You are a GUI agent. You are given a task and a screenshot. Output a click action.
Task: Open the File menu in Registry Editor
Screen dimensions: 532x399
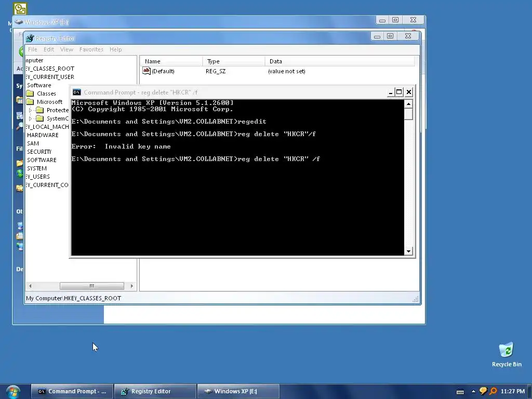33,49
